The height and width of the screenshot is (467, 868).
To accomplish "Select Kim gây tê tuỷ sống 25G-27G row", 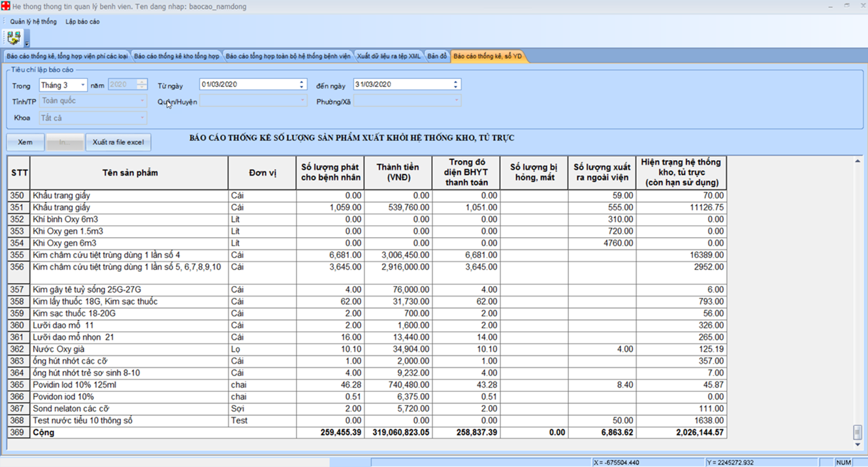I will pyautogui.click(x=367, y=289).
